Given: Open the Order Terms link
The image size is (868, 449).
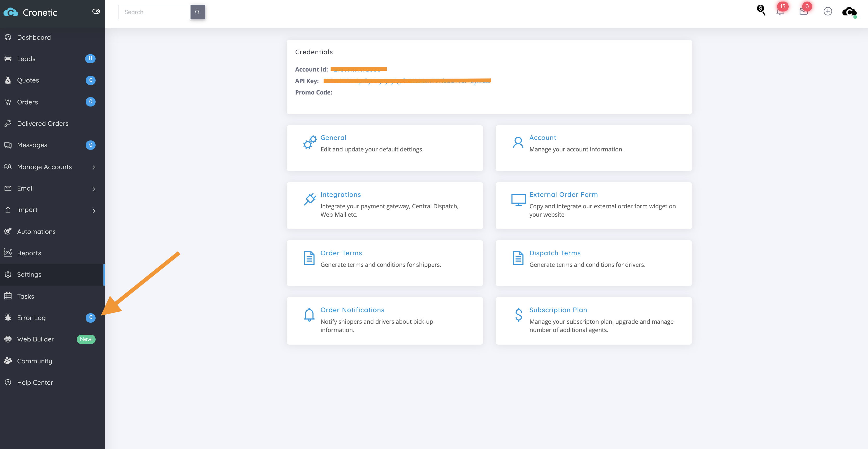Looking at the screenshot, I should pyautogui.click(x=341, y=253).
